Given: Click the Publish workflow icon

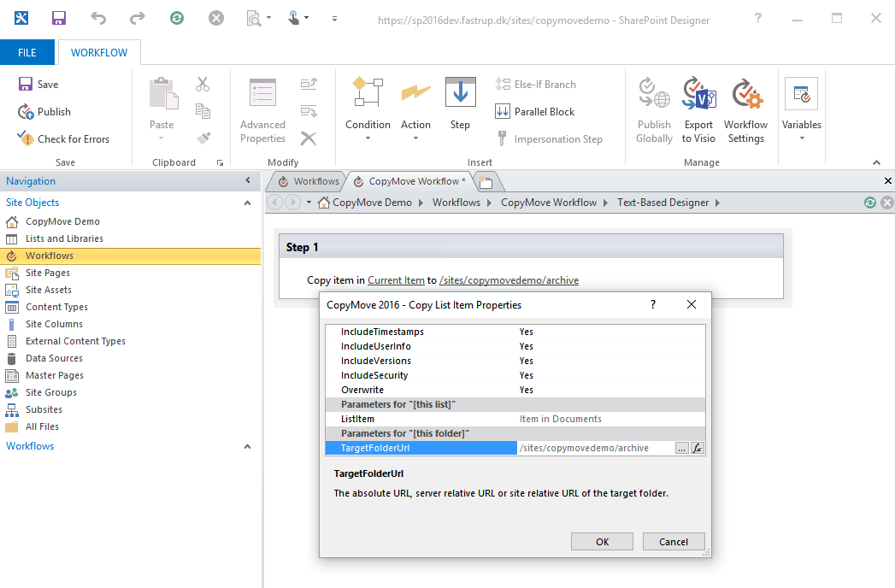Looking at the screenshot, I should (26, 112).
